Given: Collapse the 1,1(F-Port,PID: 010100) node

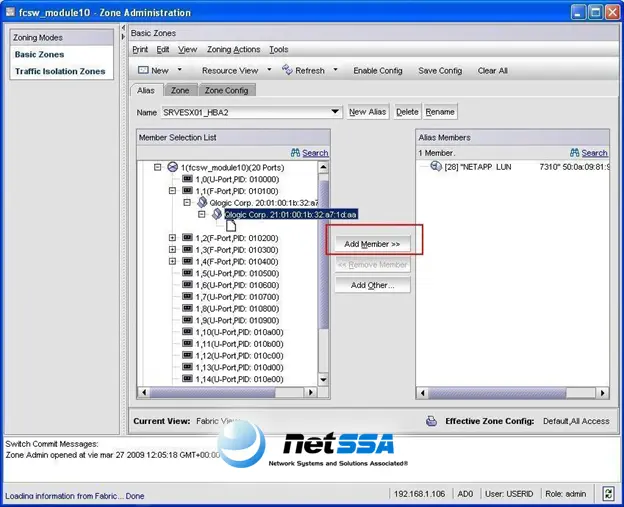Looking at the screenshot, I should pyautogui.click(x=172, y=191).
